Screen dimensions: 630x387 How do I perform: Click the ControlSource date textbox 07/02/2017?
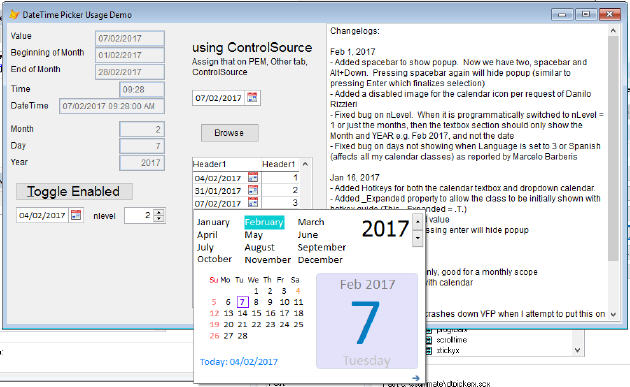click(219, 98)
